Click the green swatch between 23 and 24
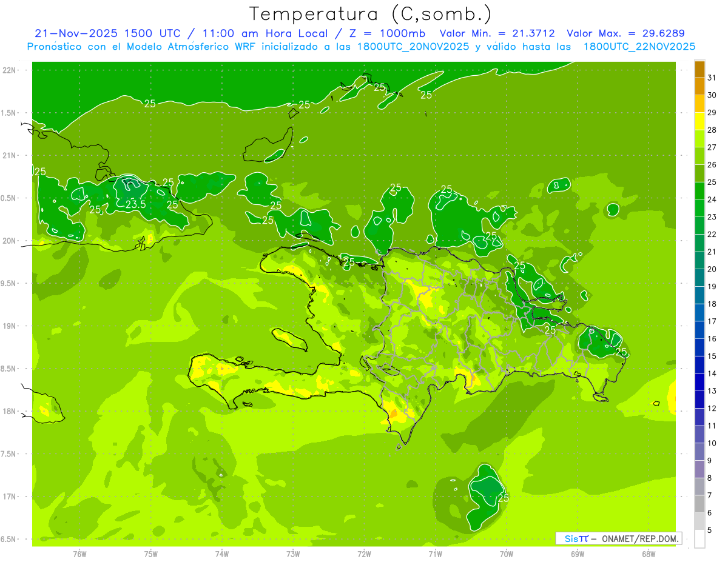728x562 pixels. point(699,209)
